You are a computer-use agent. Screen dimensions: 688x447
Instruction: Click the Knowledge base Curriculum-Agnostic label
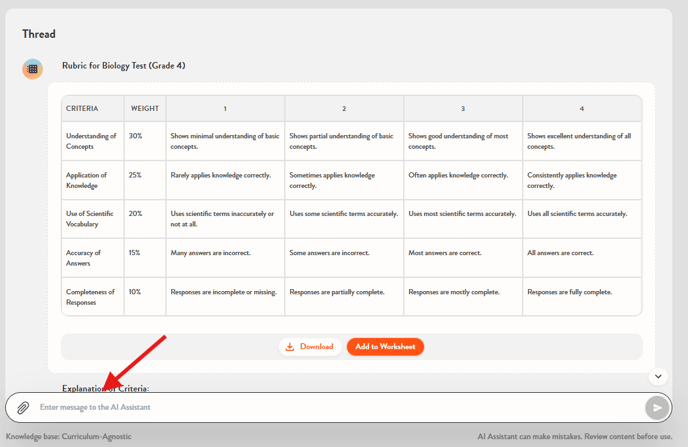pyautogui.click(x=68, y=437)
